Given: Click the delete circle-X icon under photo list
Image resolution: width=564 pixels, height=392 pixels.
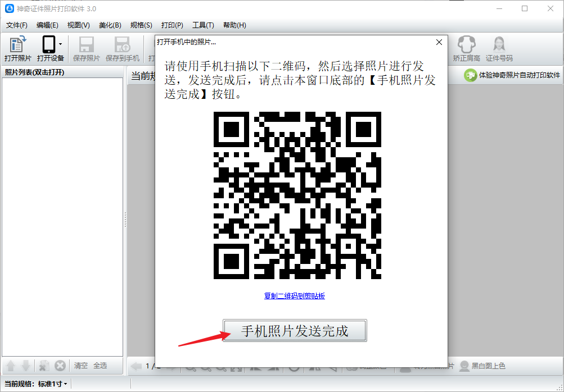Looking at the screenshot, I should click(60, 366).
